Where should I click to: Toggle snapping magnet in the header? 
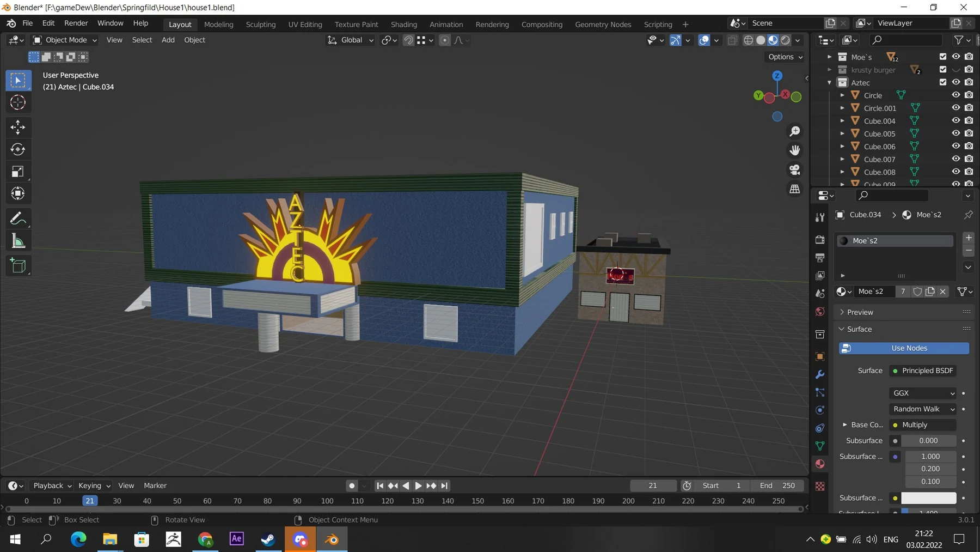(x=408, y=40)
